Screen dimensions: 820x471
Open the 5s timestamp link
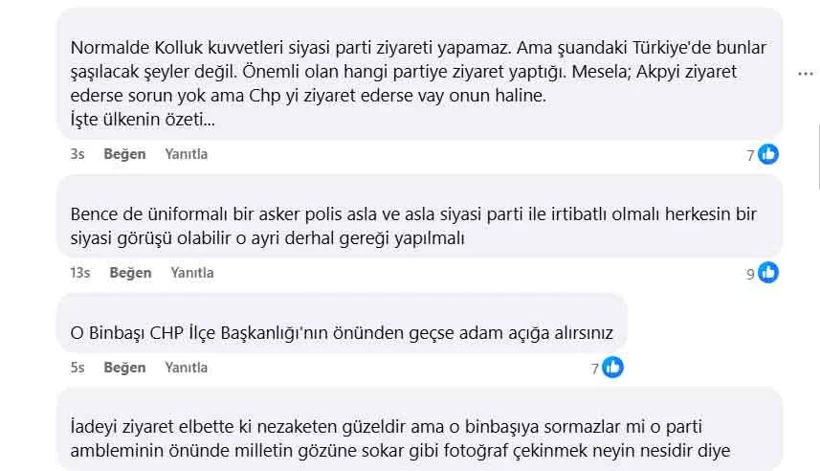(77, 367)
